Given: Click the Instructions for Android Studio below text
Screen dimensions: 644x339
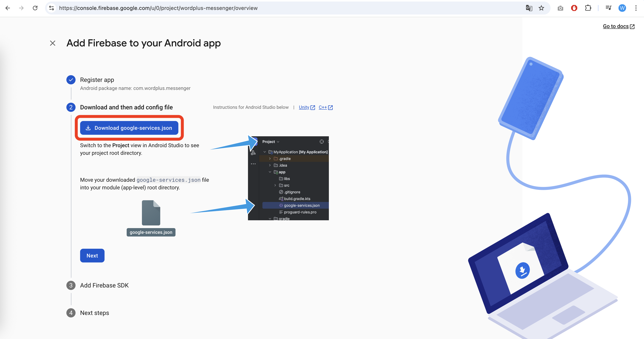Looking at the screenshot, I should click(x=251, y=107).
